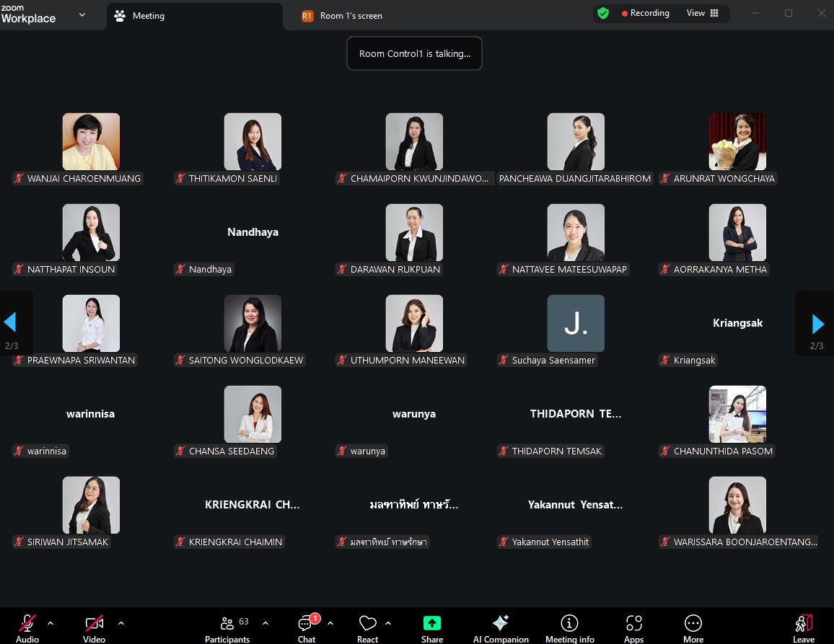Select NATTAVEE MATEESUWAPAP's profile photo
Screen dimensions: 834x644
coord(576,232)
